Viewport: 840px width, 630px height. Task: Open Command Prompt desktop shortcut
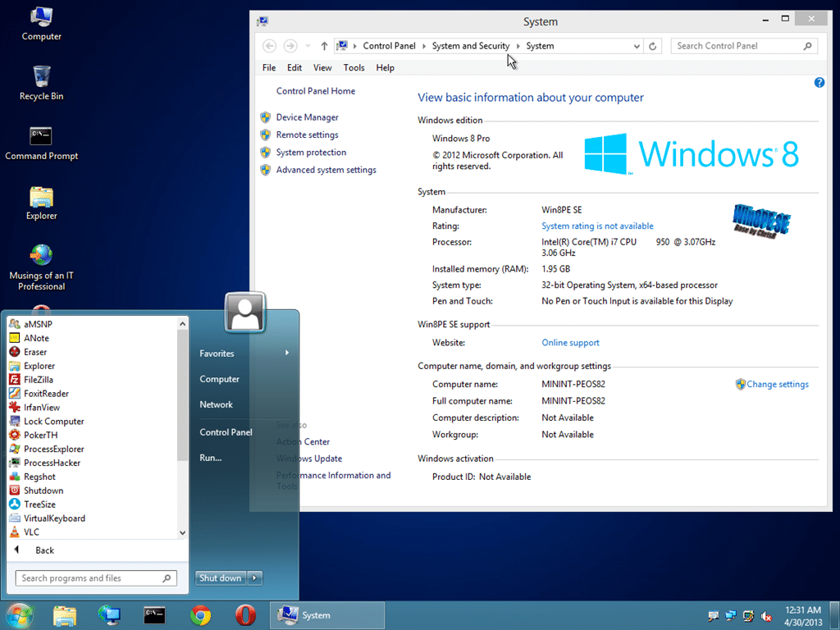(x=41, y=138)
